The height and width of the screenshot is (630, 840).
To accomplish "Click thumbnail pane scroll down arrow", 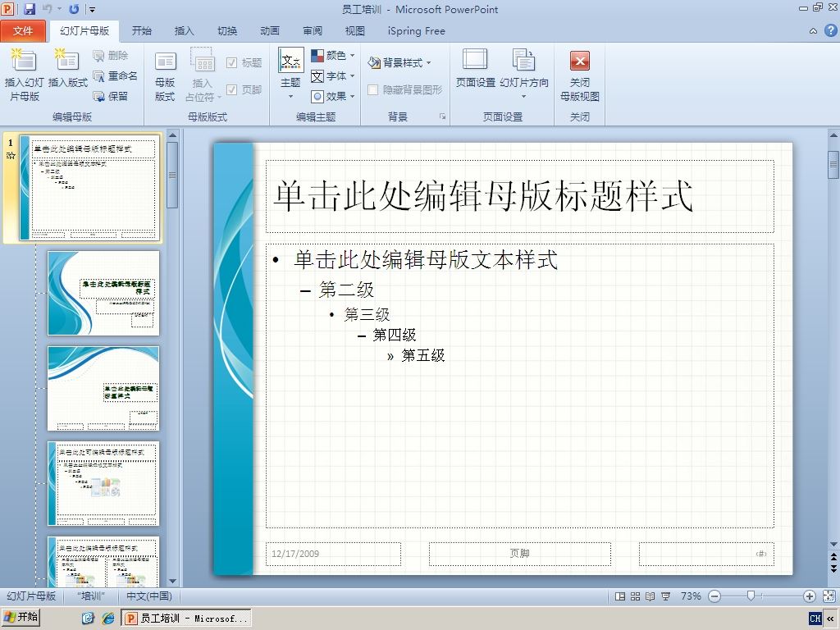I will (172, 582).
